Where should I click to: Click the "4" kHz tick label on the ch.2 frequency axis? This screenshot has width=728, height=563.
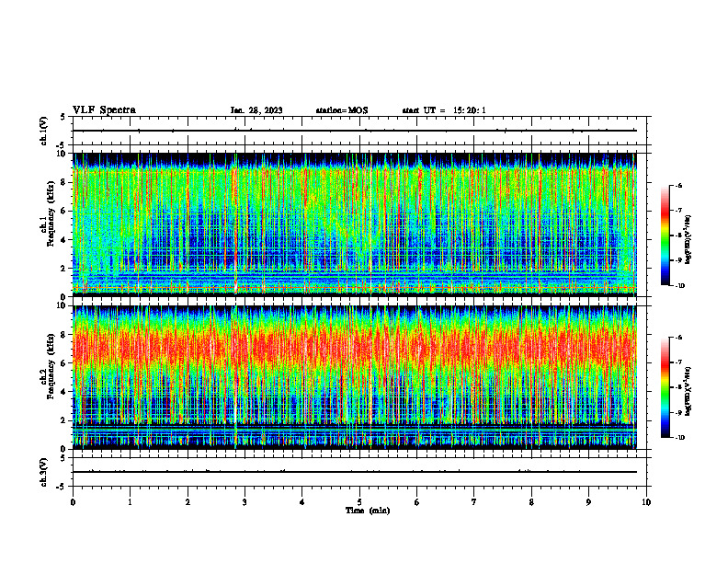[64, 392]
